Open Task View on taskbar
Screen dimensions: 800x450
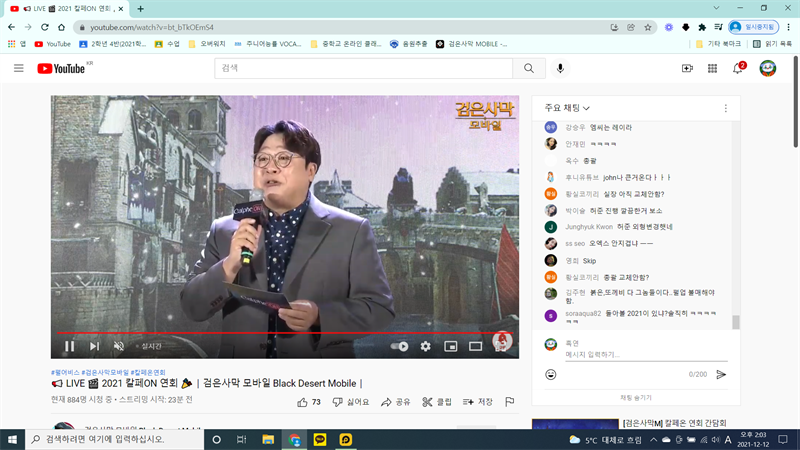242,439
